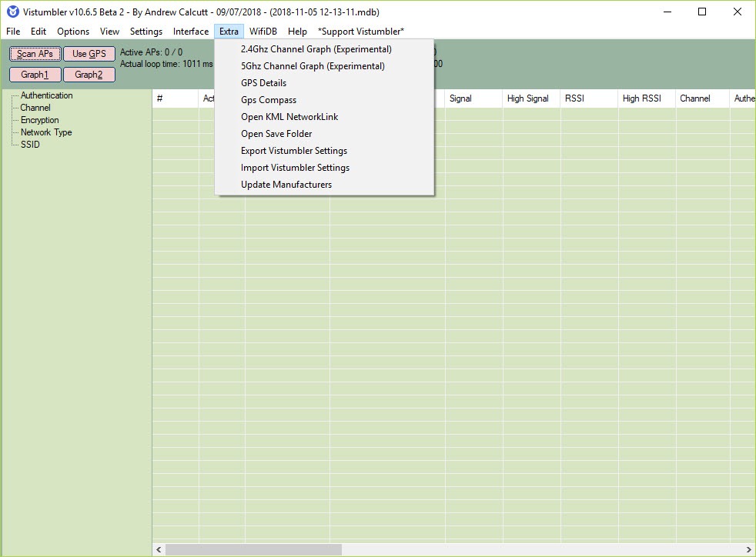Screen dimensions: 756x557
Task: Minimize the Vistumbler window
Action: 667,12
